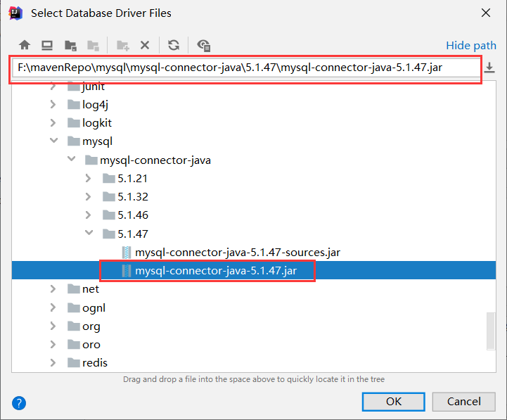Open the help question mark icon
The image size is (507, 420).
[x=19, y=403]
